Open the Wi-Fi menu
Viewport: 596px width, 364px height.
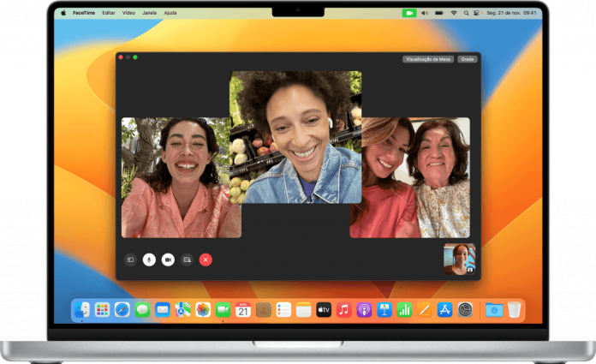454,13
